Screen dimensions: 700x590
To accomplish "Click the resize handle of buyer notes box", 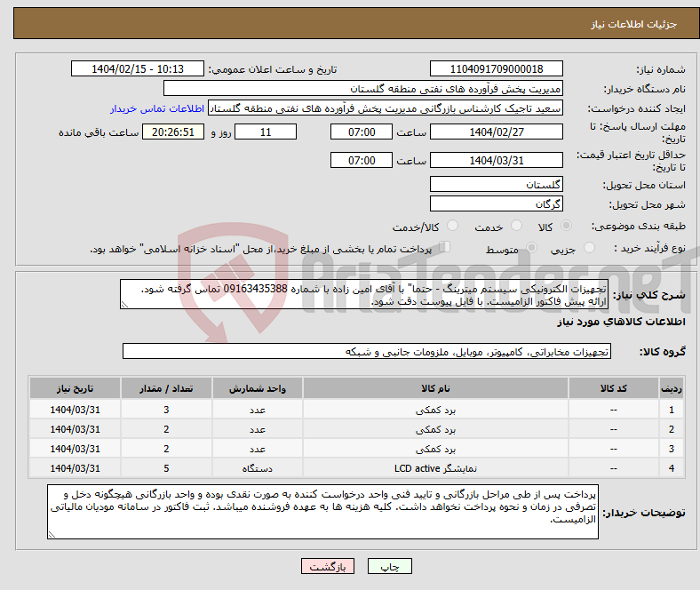I will pos(52,534).
